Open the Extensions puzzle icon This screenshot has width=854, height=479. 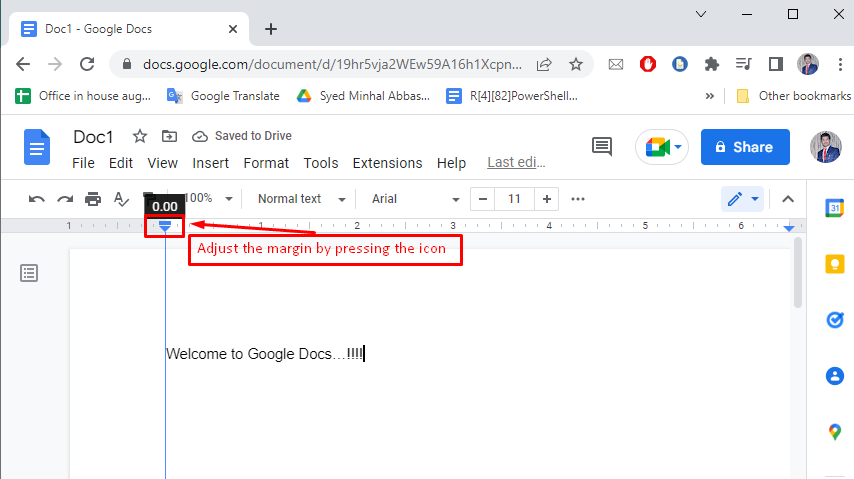(711, 64)
